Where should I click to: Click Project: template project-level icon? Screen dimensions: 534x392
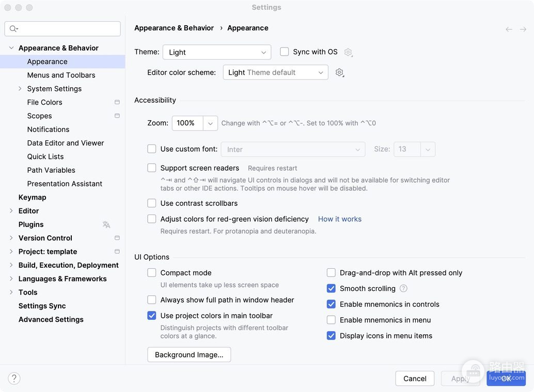pos(117,252)
